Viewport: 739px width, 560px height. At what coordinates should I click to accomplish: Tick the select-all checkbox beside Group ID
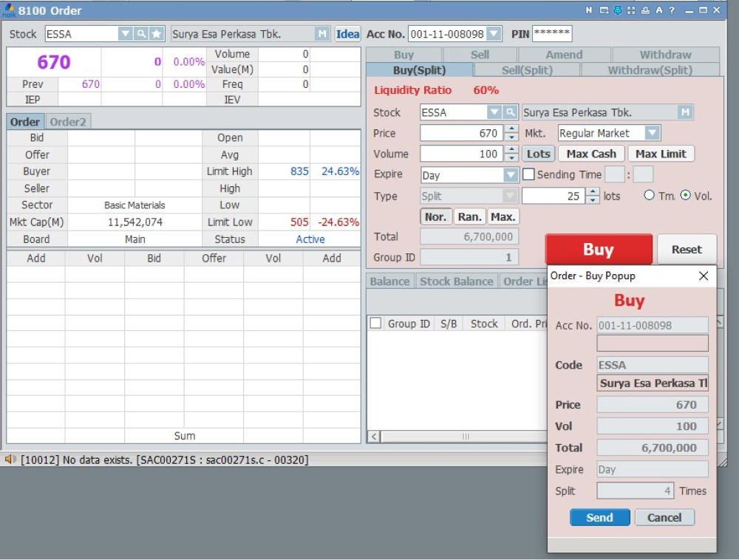376,324
